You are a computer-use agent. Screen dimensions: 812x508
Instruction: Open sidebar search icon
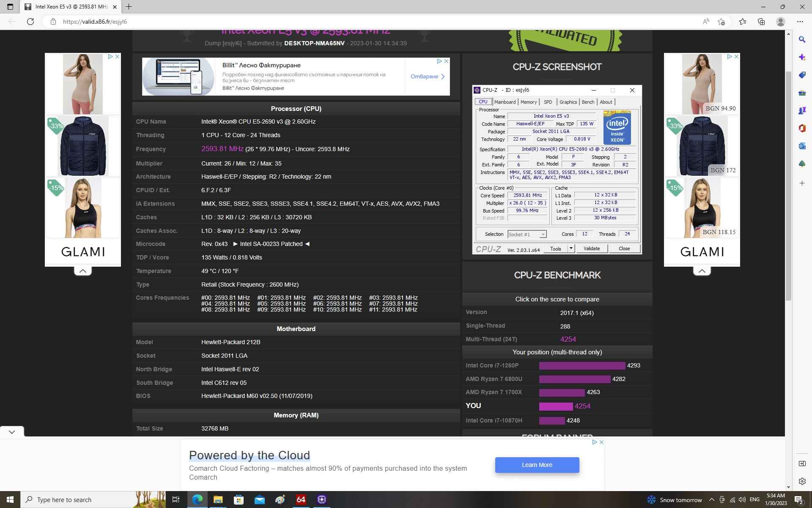point(802,39)
